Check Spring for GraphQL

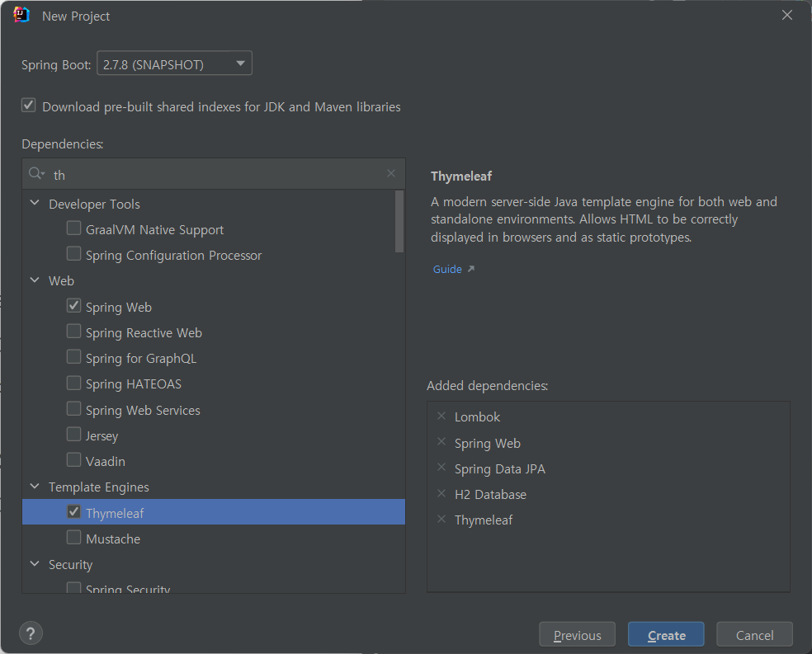[73, 357]
